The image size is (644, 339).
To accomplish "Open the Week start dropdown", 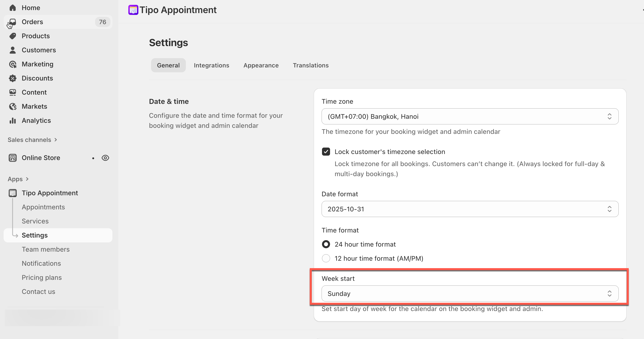I will click(x=470, y=294).
